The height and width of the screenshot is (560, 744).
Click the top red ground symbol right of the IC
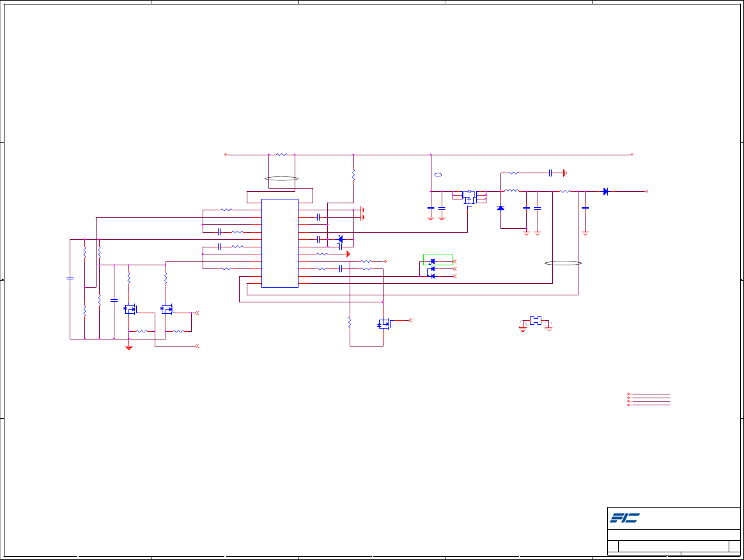click(x=362, y=210)
